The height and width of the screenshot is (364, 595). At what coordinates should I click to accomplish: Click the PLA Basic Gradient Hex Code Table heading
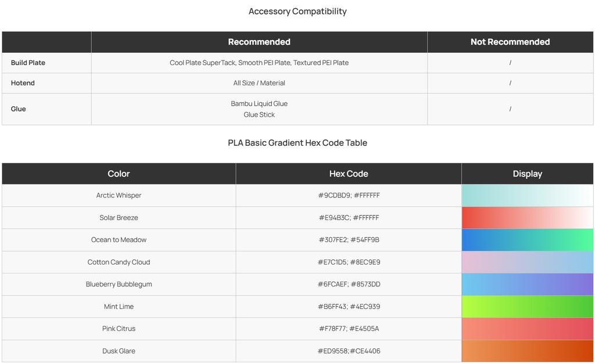tap(297, 143)
